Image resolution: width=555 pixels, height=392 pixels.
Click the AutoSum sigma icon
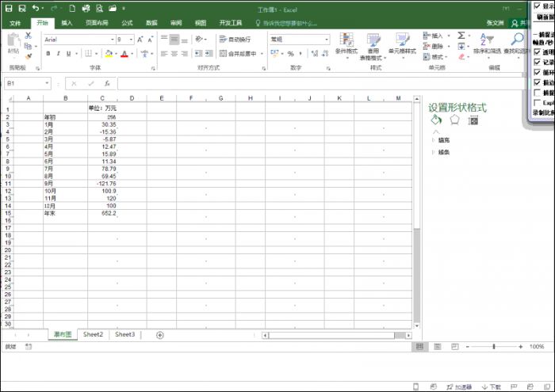(x=461, y=36)
